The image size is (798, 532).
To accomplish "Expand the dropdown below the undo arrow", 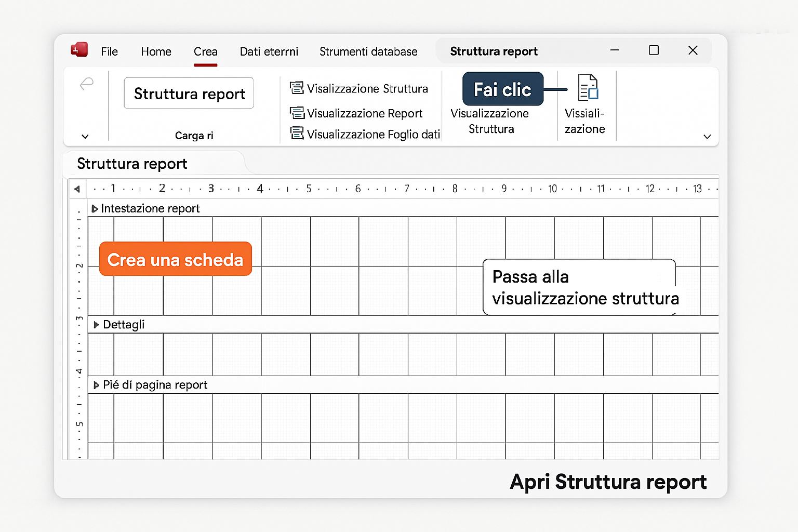I will [x=85, y=136].
